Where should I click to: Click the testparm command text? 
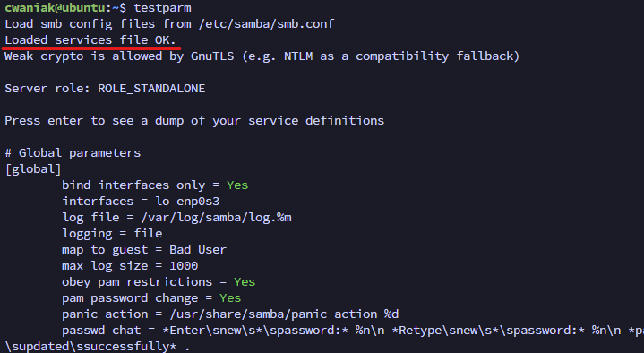(162, 8)
